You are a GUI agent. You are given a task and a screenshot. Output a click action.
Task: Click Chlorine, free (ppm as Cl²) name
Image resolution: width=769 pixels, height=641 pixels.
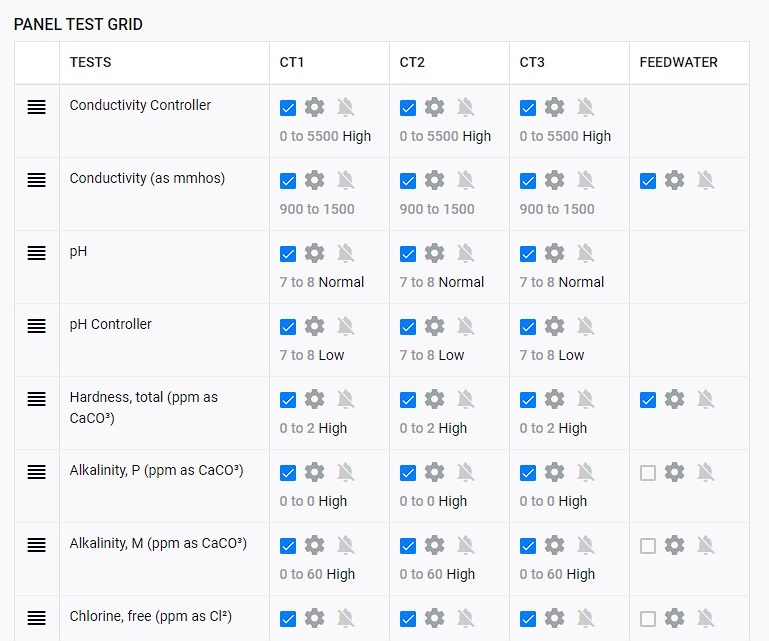point(151,616)
